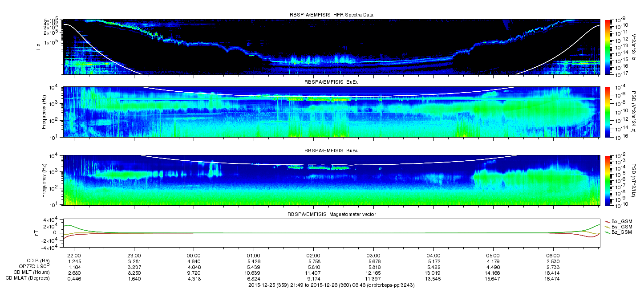Screen dimensions: 644x293
Task: Click the OP77Q L 90 row label
Action: (32, 266)
